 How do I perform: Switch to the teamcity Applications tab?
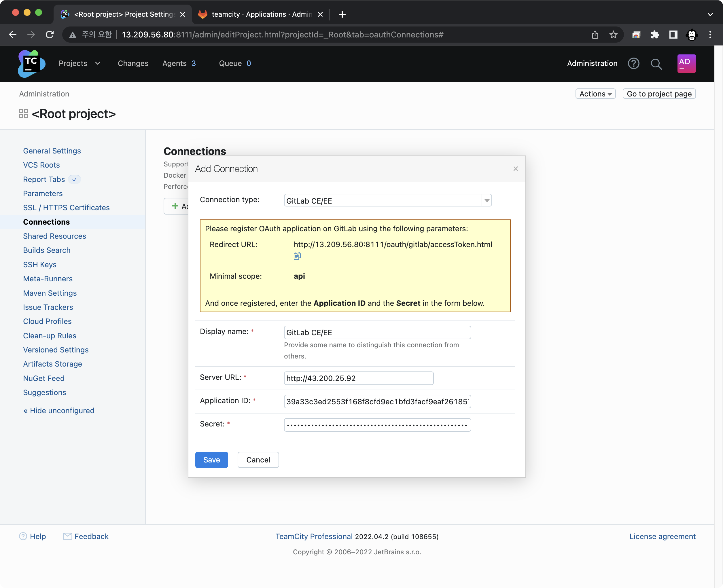click(x=260, y=14)
